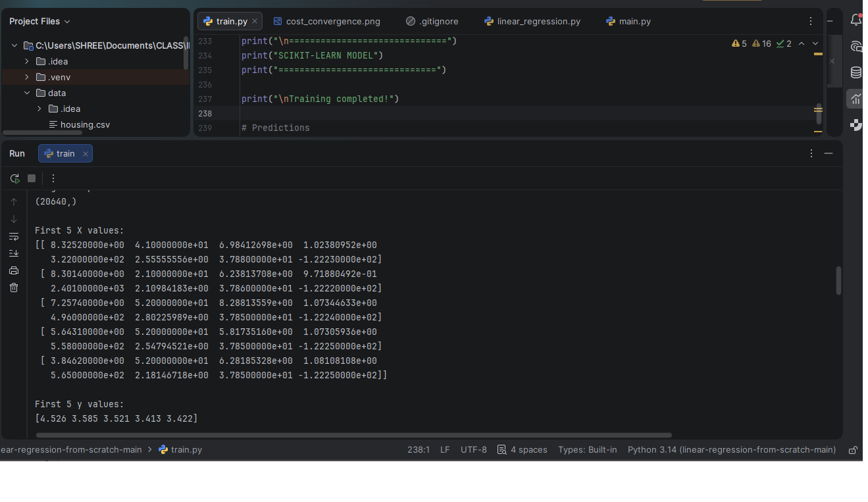
Task: Switch to .gitignore tab
Action: pos(432,21)
